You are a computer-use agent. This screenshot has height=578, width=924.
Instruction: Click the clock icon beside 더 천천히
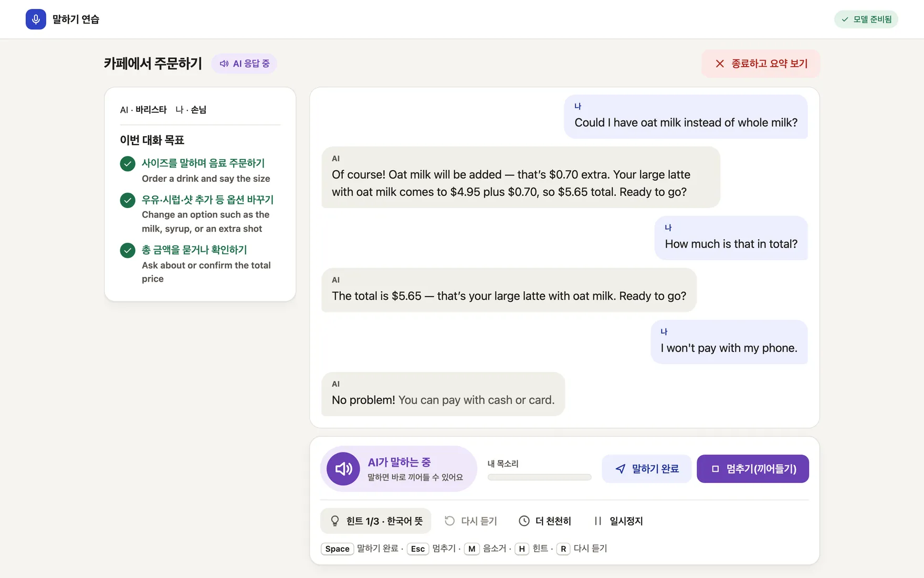pos(524,521)
